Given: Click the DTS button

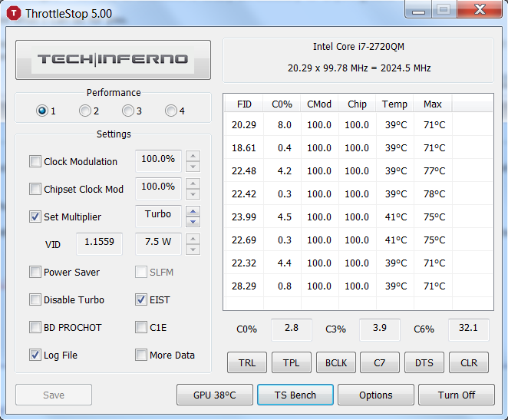Looking at the screenshot, I should pos(424,362).
